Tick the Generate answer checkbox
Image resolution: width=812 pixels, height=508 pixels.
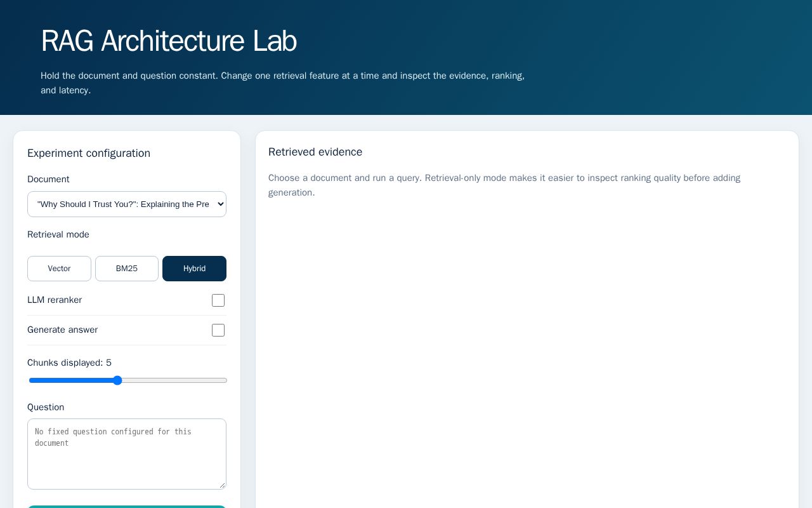[x=218, y=330]
